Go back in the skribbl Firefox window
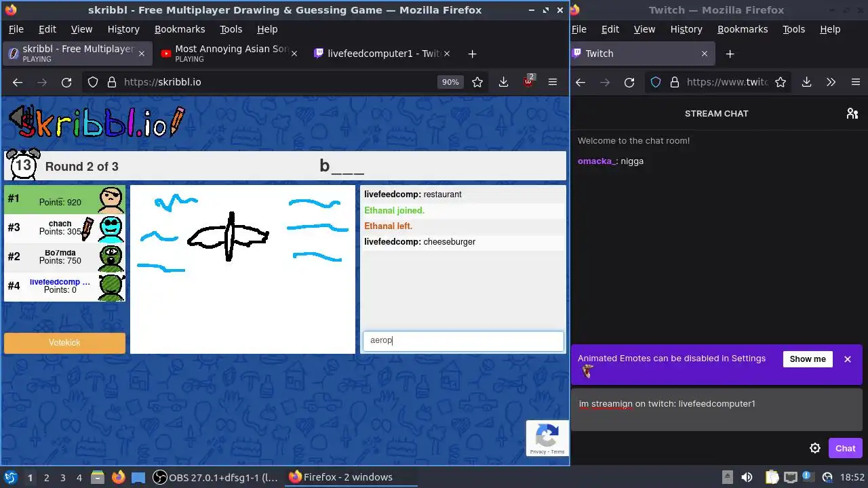 (18, 82)
